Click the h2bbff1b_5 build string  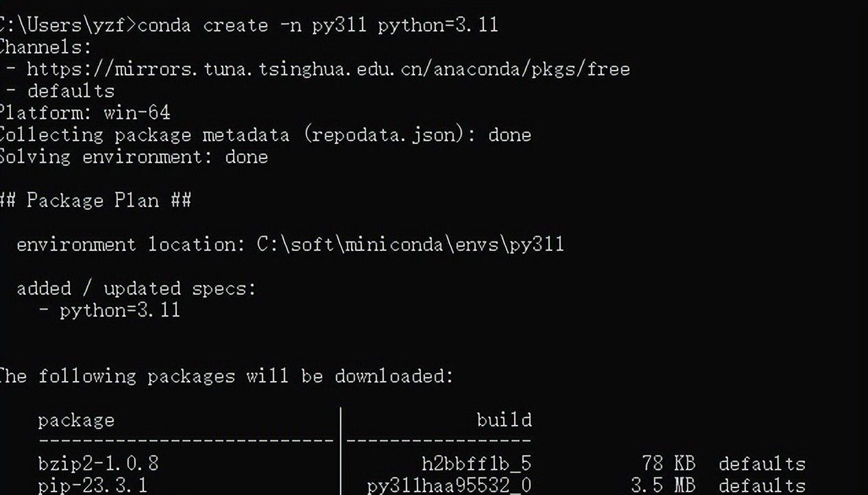point(476,464)
